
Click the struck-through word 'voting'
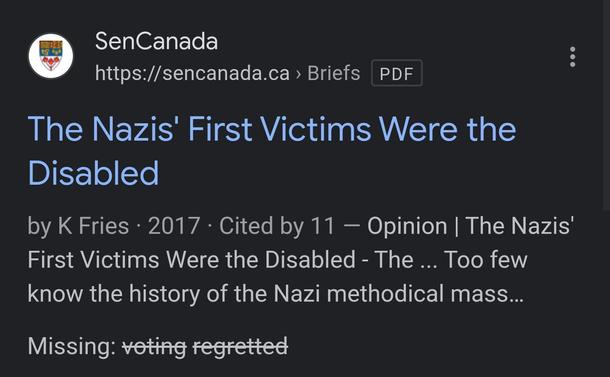154,346
